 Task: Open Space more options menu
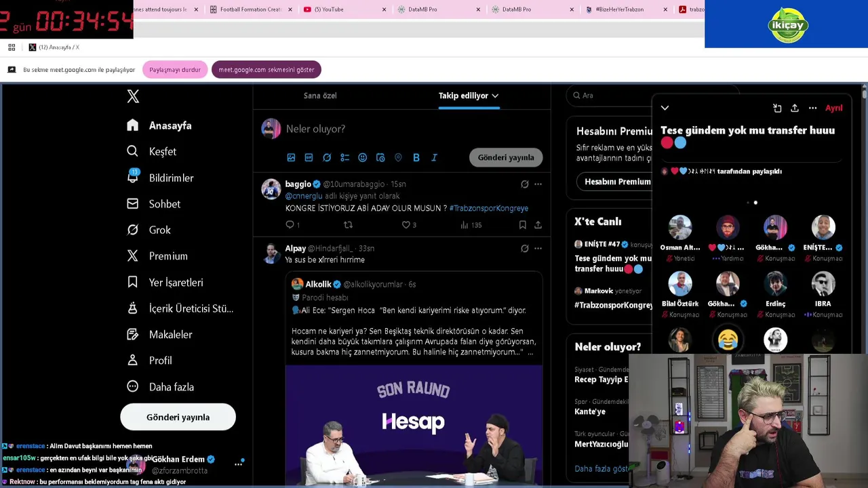812,108
